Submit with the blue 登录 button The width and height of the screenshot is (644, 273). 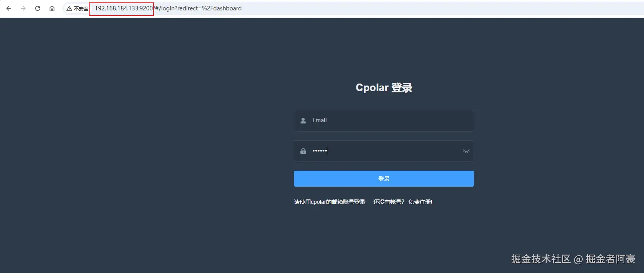[384, 179]
